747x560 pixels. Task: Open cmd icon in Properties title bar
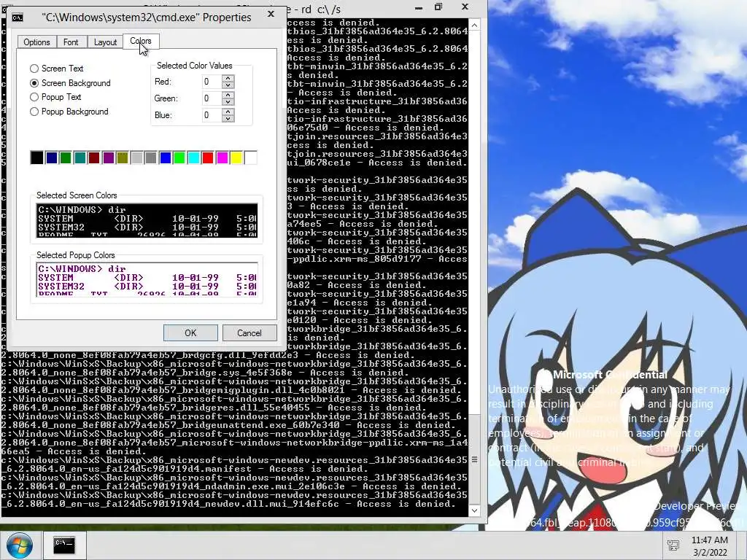pos(18,17)
